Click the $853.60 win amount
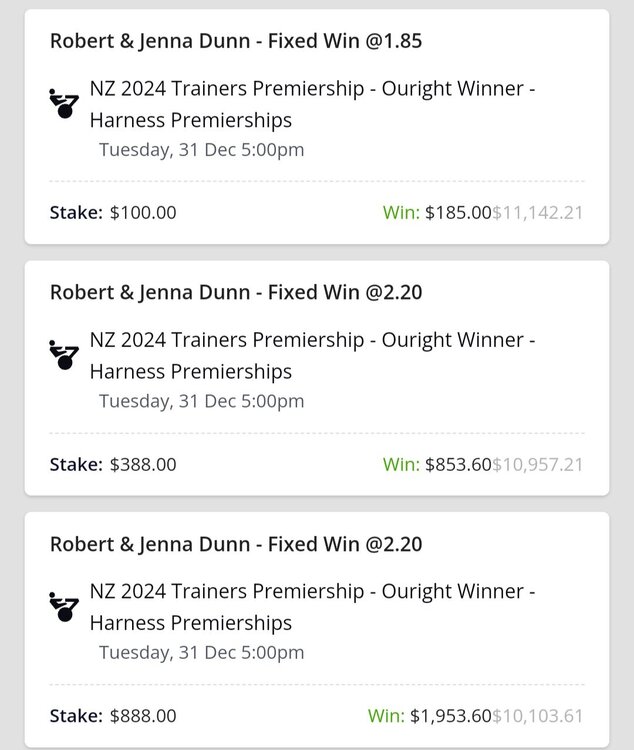Viewport: 634px width, 750px height. pyautogui.click(x=458, y=464)
